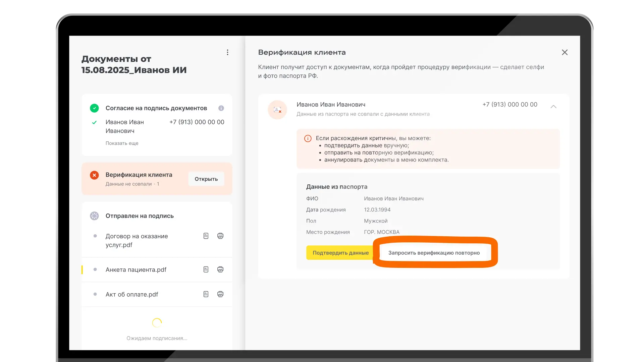644x362 pixels.
Task: Close the Верификация клиента panel
Action: [x=565, y=52]
